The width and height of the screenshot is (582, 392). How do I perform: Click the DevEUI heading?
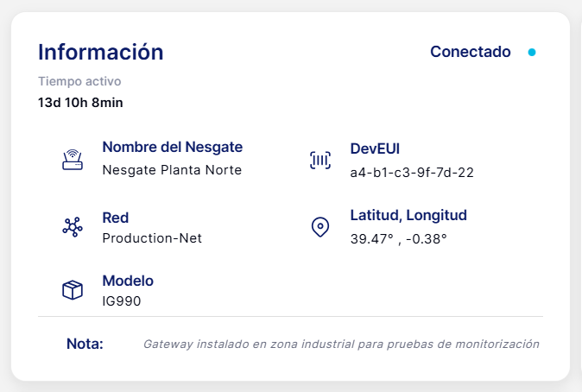click(x=375, y=149)
